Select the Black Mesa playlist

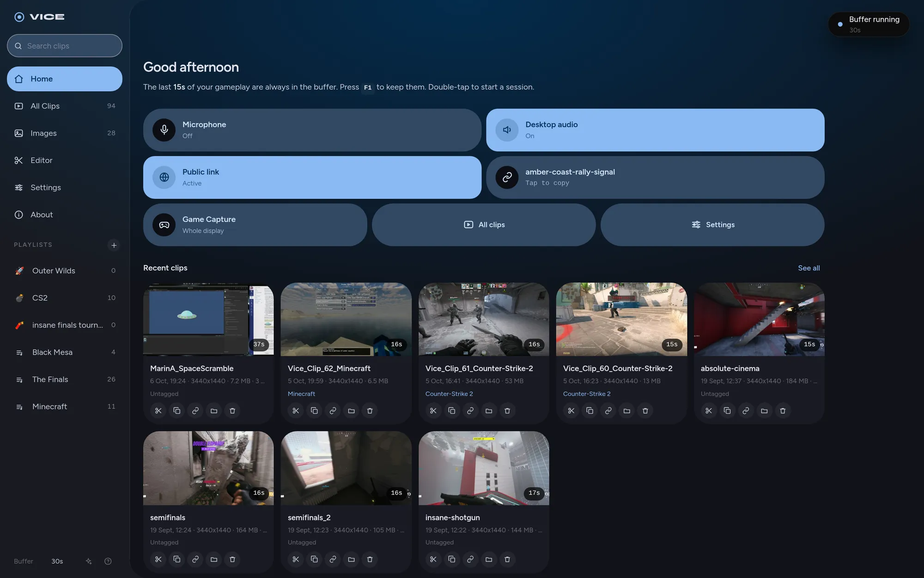(65, 352)
